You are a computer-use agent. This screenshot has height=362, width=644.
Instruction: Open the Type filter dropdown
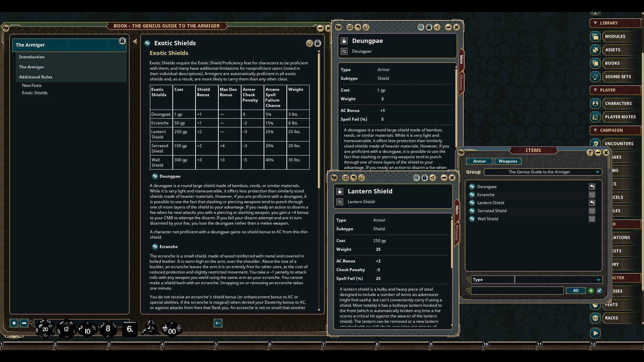(599, 279)
